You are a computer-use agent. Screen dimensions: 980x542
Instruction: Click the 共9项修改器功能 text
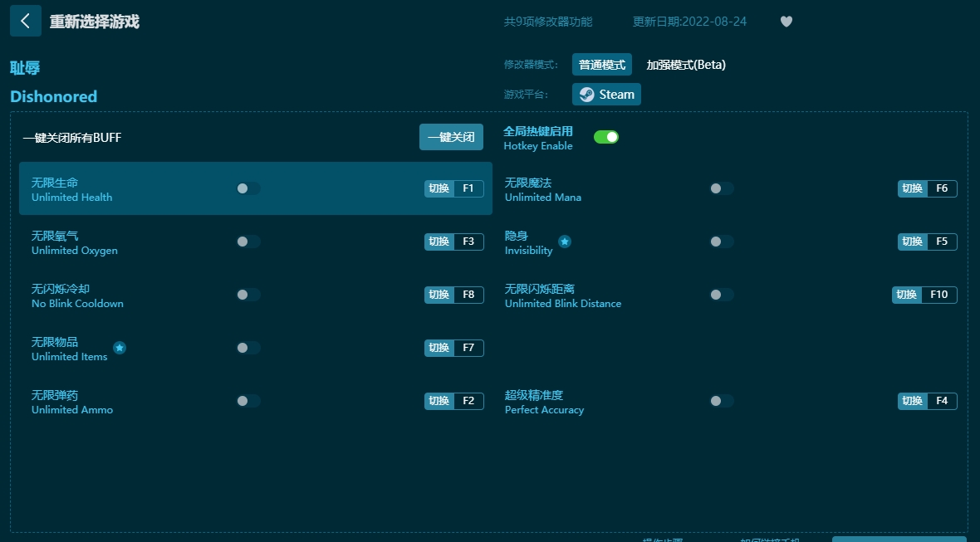coord(548,22)
